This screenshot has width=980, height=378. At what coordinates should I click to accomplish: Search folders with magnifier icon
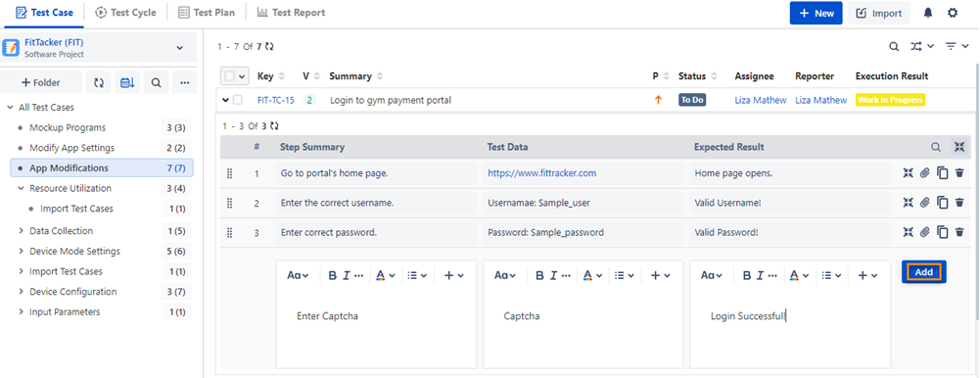157,82
